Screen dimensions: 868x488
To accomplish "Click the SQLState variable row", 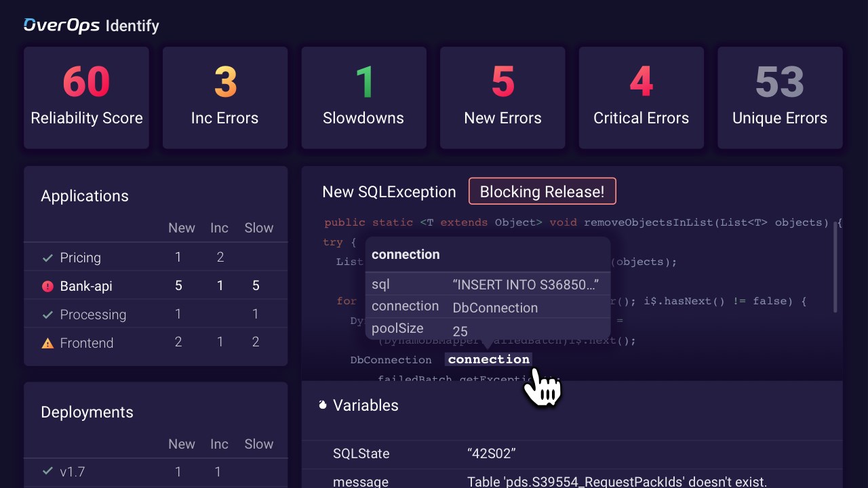I will 572,454.
